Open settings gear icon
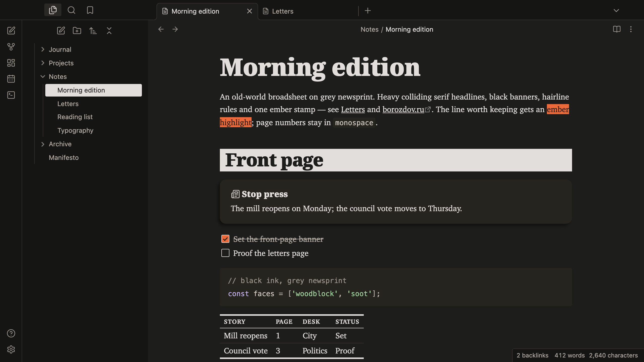This screenshot has width=644, height=362. coord(11,349)
